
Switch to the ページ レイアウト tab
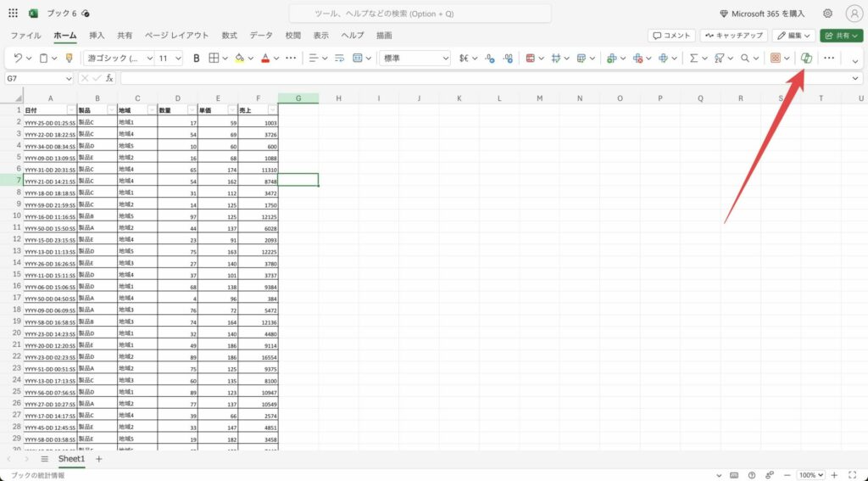click(x=177, y=36)
